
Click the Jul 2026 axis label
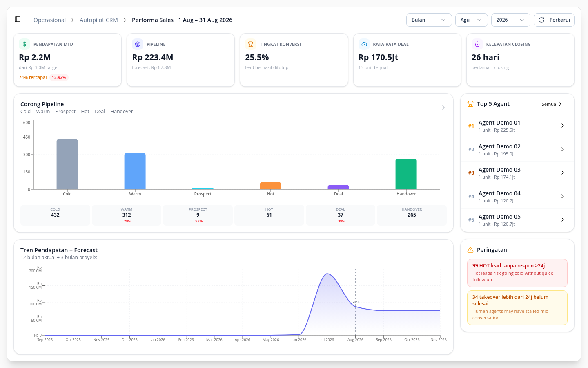point(327,340)
